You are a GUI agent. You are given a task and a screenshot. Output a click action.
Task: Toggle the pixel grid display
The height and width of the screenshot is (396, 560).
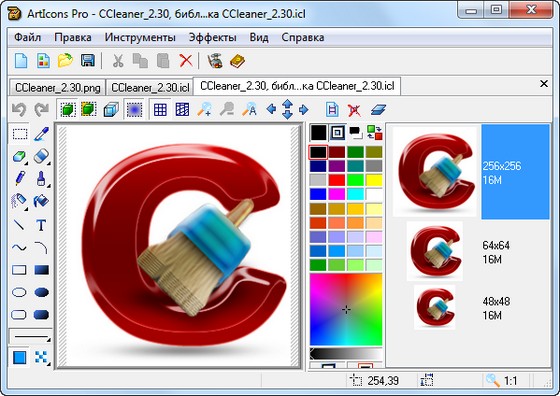tap(160, 110)
